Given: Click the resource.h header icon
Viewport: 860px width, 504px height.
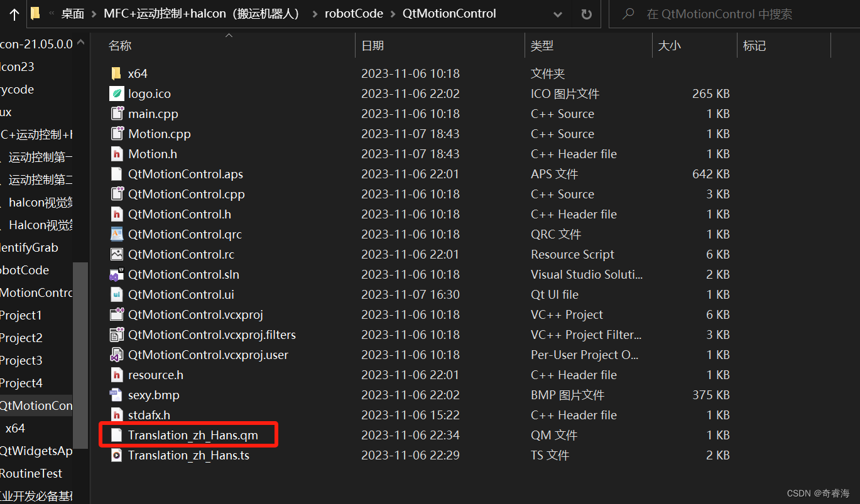Looking at the screenshot, I should (x=116, y=375).
